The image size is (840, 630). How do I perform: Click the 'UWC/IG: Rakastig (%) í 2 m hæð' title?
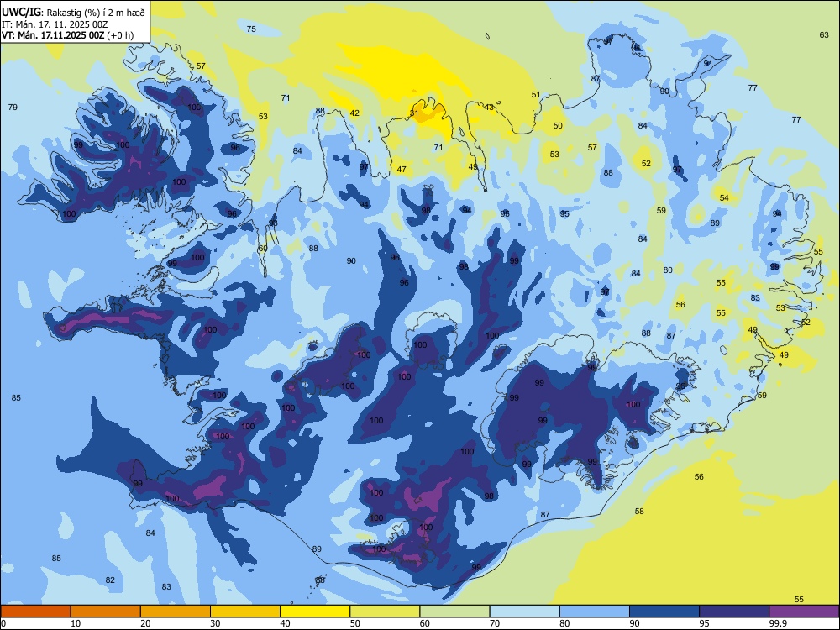(x=73, y=13)
